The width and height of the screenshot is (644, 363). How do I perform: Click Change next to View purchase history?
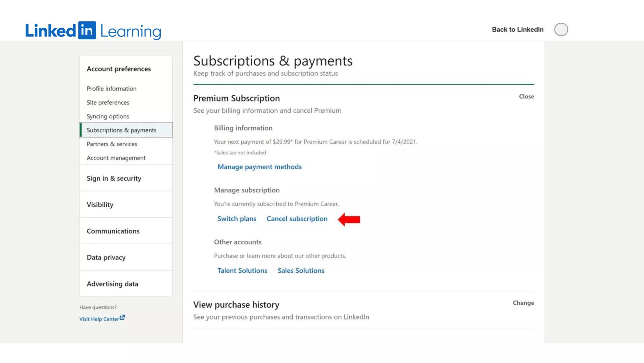(x=523, y=303)
